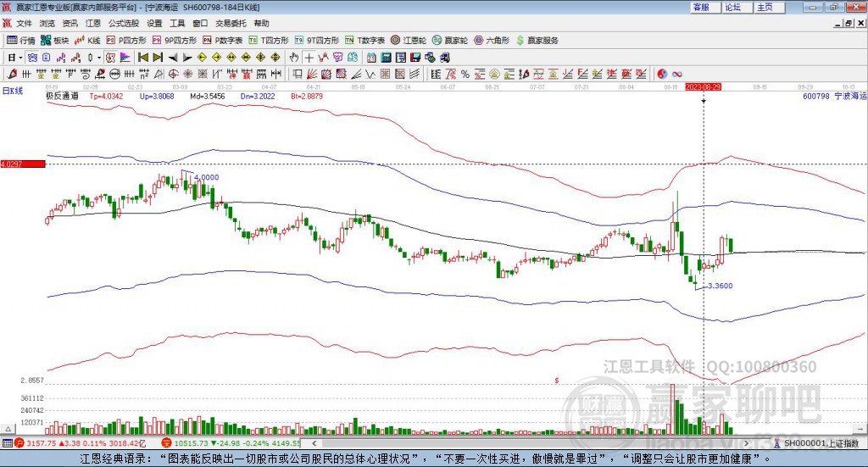Screen dimensions: 868x467
Task: Click the Up=3.8068 indicator value
Action: point(157,96)
